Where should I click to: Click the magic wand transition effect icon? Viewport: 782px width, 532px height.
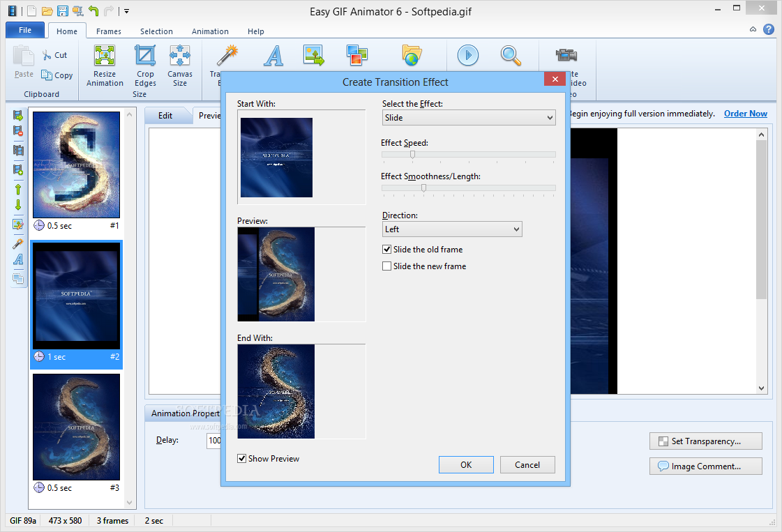click(227, 55)
